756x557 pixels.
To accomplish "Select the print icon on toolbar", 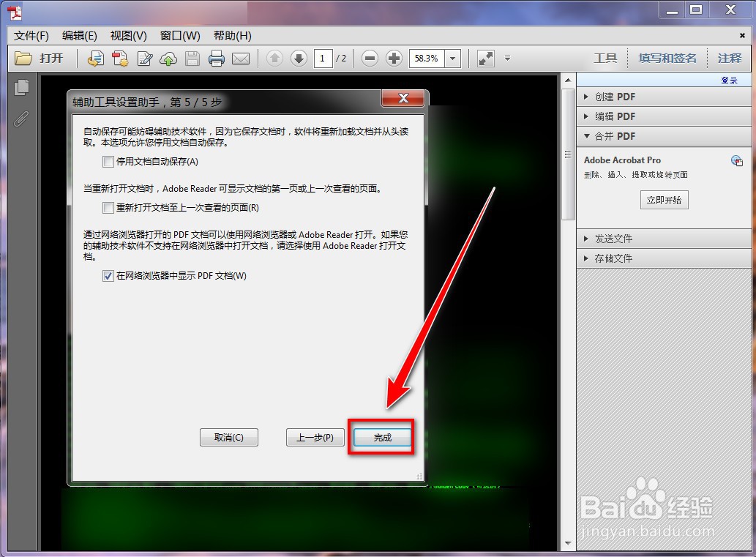I will [217, 58].
